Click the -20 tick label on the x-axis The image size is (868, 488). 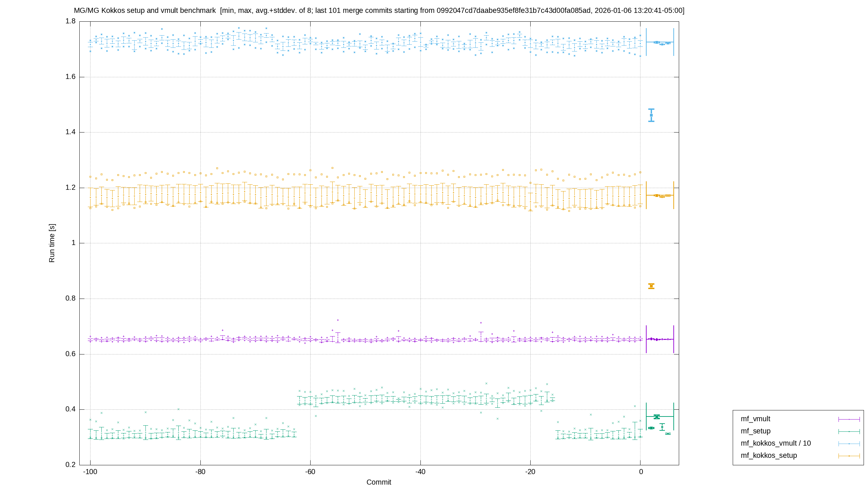point(530,472)
